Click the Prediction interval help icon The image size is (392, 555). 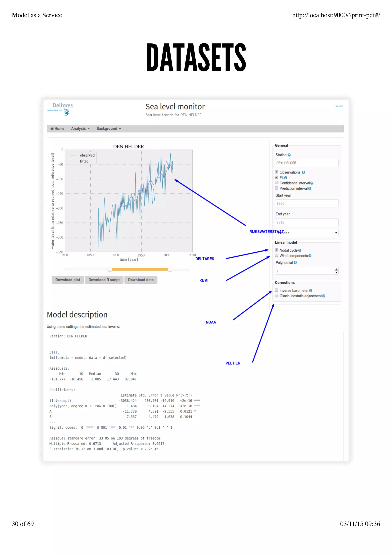309,189
